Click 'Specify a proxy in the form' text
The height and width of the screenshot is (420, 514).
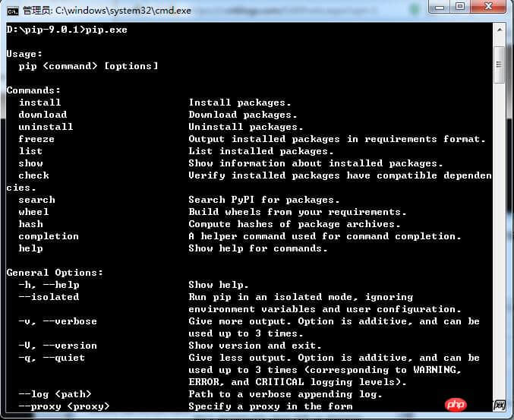pos(270,406)
